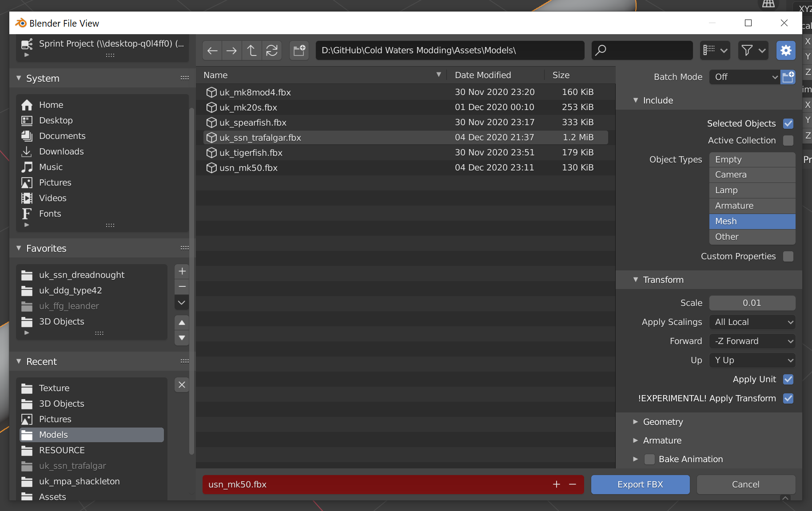Select uk_spearfish.fbx file

click(406, 123)
